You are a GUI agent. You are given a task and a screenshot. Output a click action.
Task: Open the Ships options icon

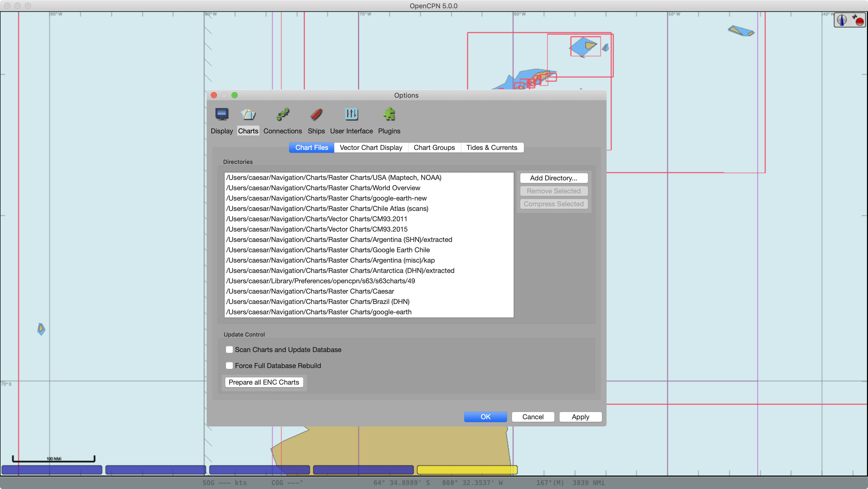(316, 114)
